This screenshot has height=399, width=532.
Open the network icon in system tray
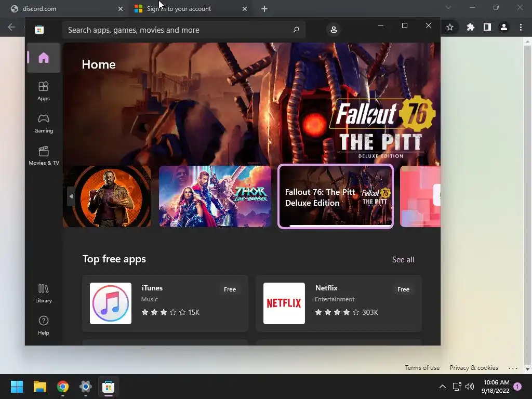(x=457, y=387)
